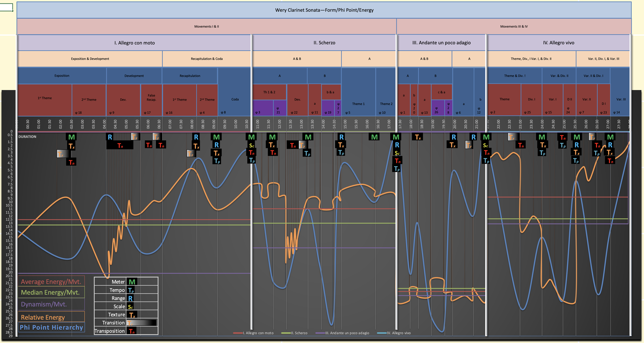Select the Div. I block with φ 25
This screenshot has width=644, height=343.
(531, 100)
